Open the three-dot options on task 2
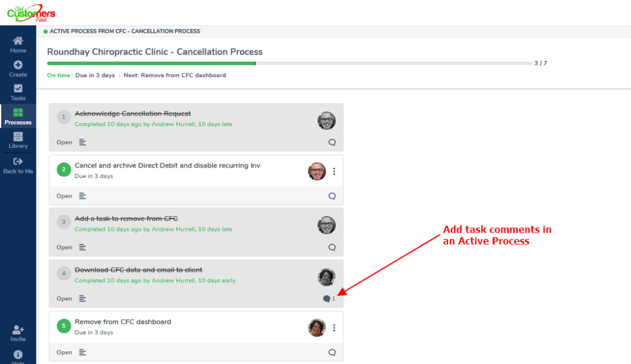 pyautogui.click(x=334, y=172)
